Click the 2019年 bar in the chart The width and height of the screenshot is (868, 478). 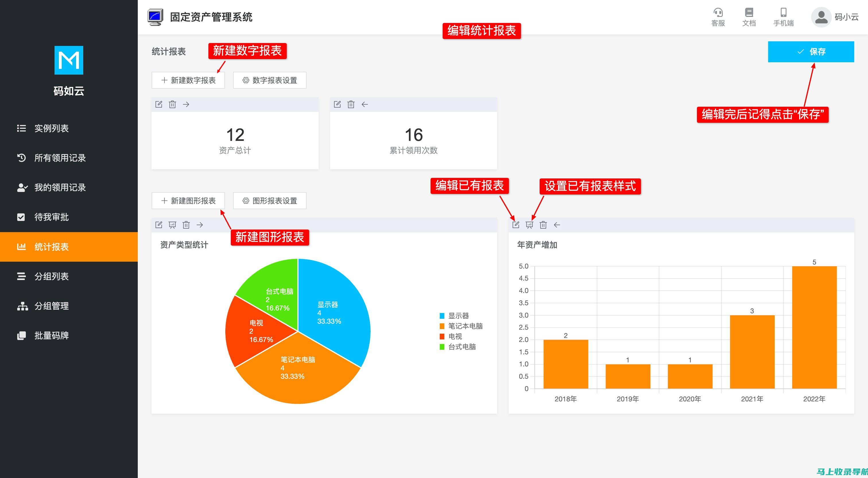pyautogui.click(x=628, y=376)
